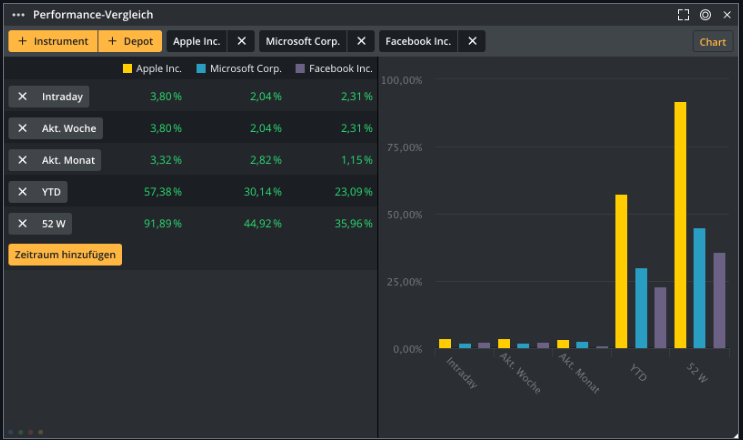
Task: Toggle the Chart view button
Action: click(713, 42)
